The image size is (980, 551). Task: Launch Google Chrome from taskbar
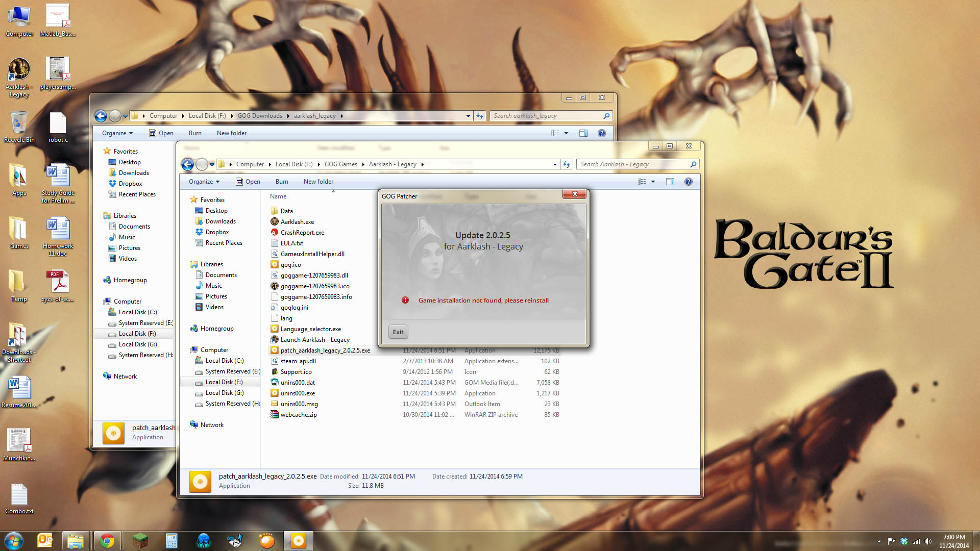(x=107, y=541)
